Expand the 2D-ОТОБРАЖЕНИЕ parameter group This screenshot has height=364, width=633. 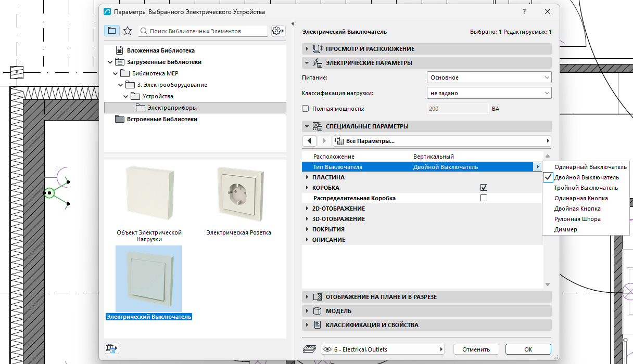[307, 209]
